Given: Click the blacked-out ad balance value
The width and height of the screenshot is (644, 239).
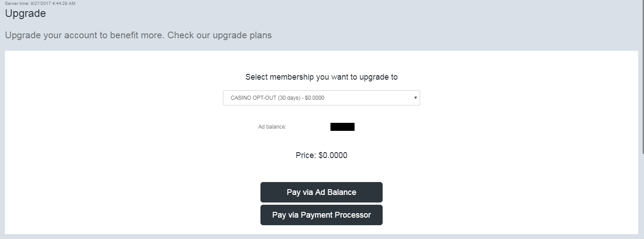Looking at the screenshot, I should pyautogui.click(x=343, y=127).
